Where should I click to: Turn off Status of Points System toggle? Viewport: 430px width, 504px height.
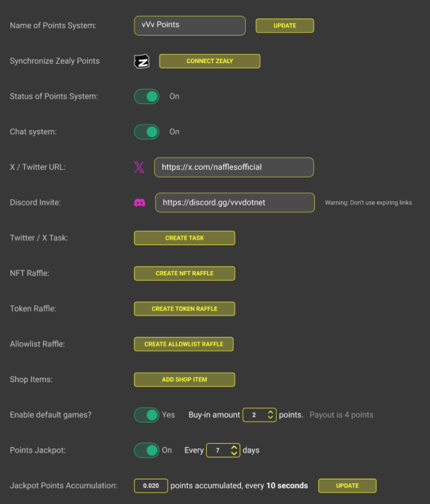coord(147,96)
